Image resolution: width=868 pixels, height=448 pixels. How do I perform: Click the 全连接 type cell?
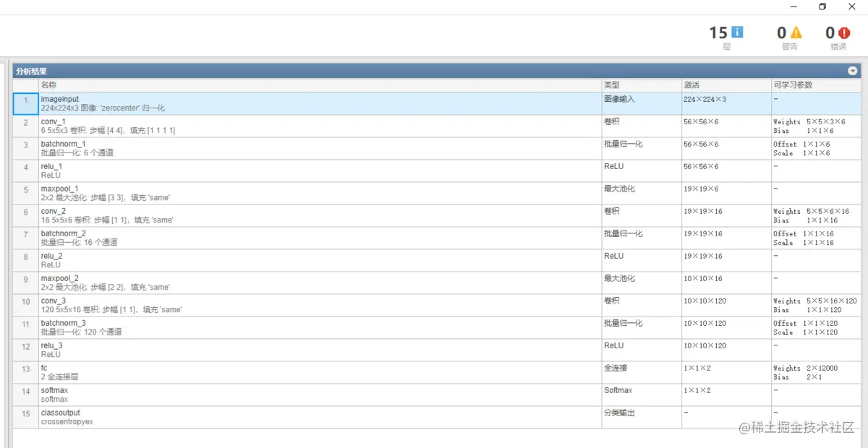(642, 372)
